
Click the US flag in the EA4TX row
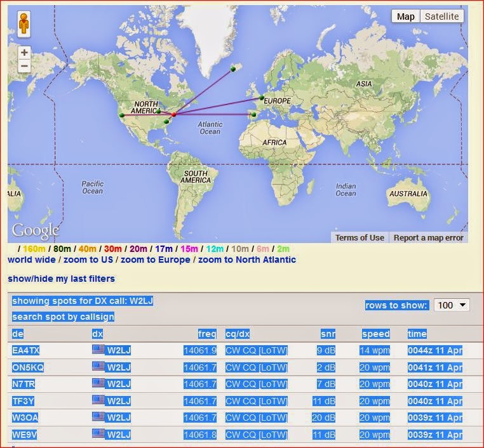click(x=98, y=350)
